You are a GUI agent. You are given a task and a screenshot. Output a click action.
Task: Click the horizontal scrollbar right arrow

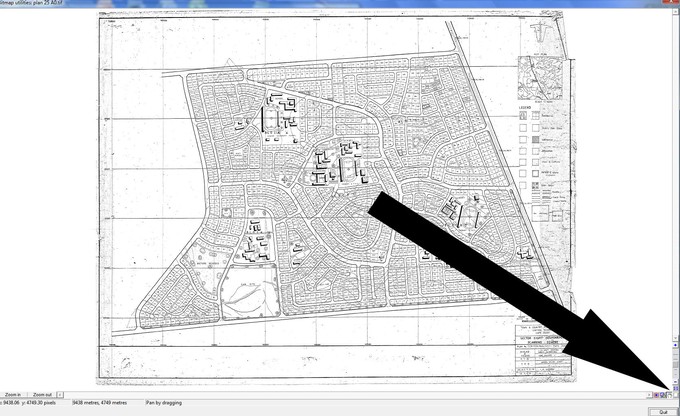pyautogui.click(x=649, y=395)
